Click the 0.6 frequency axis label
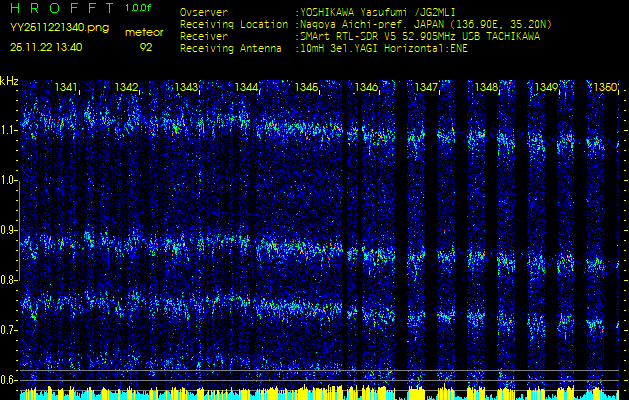629x400 pixels. click(x=10, y=379)
